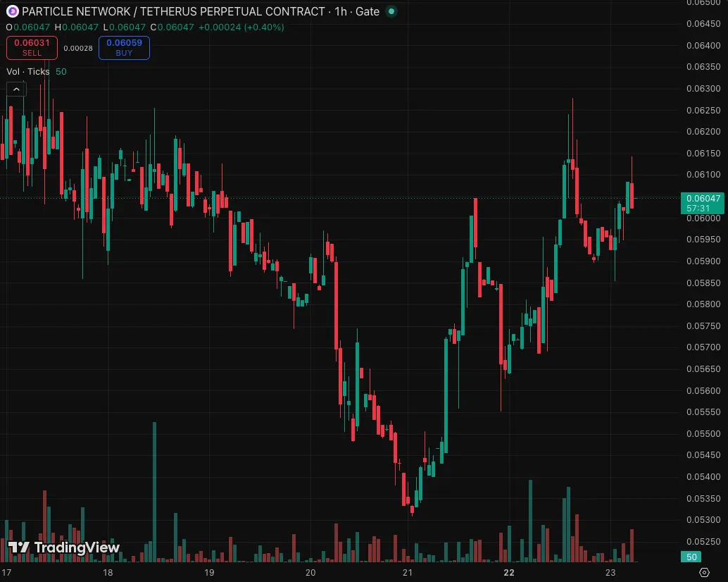Click date label 22 on time axis
Image resolution: width=728 pixels, height=582 pixels.
point(509,573)
